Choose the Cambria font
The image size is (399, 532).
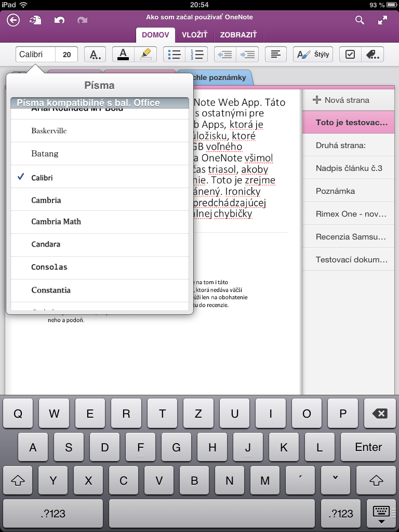coord(100,199)
